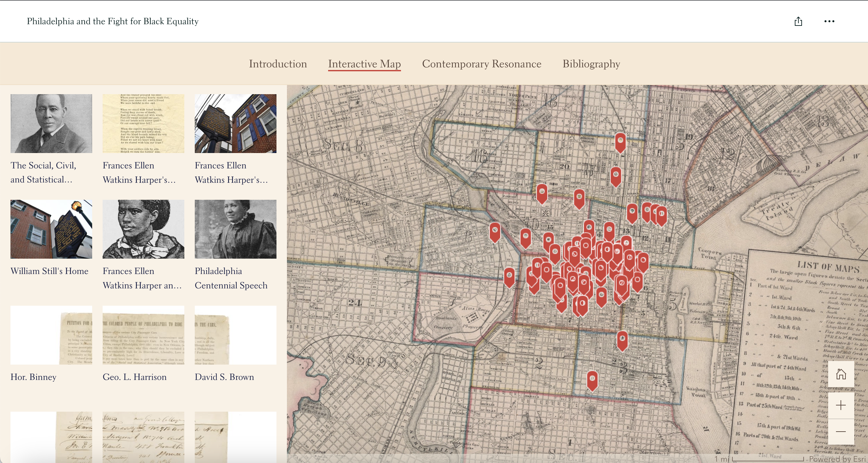Image resolution: width=868 pixels, height=463 pixels.
Task: Click the home icon to reset map extent
Action: [x=841, y=374]
